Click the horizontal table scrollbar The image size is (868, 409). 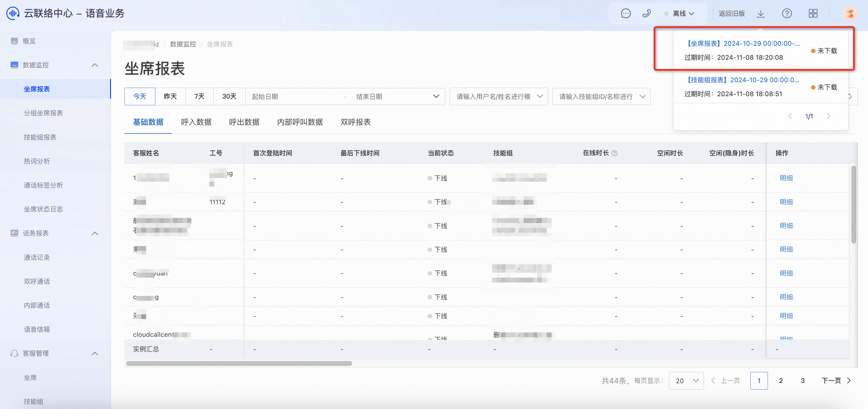pyautogui.click(x=239, y=363)
